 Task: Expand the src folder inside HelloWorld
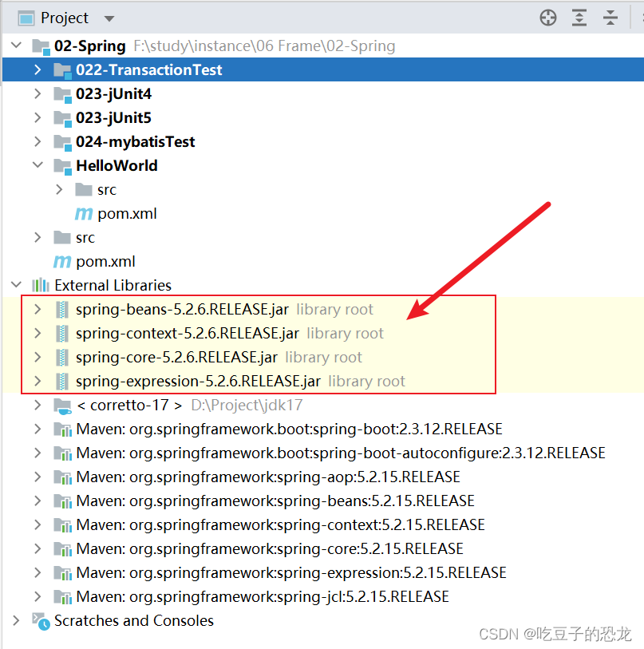pos(59,189)
